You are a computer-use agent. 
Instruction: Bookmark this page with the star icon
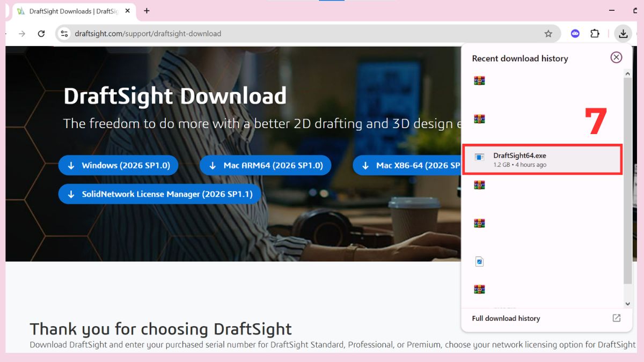pyautogui.click(x=548, y=34)
